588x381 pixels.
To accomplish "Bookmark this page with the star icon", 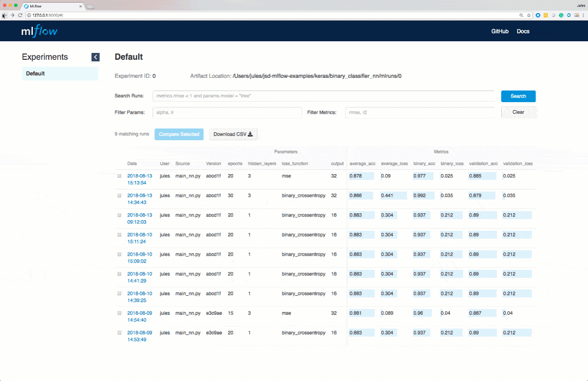I will [529, 15].
